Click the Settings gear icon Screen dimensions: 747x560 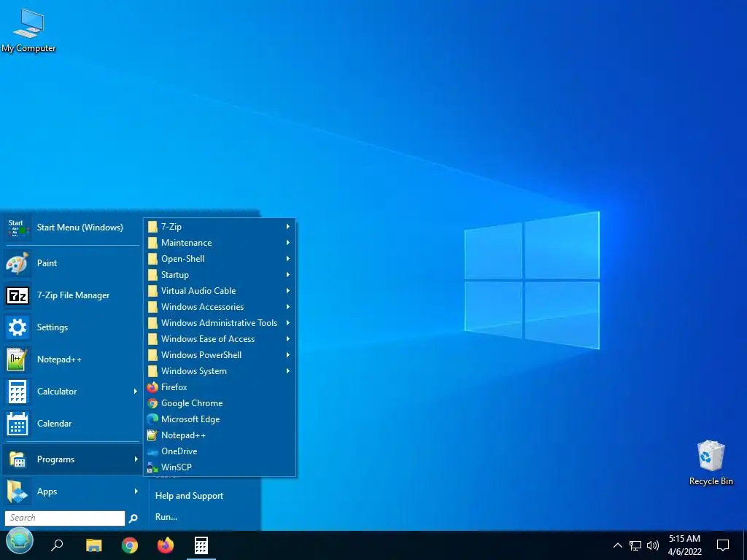coord(18,327)
